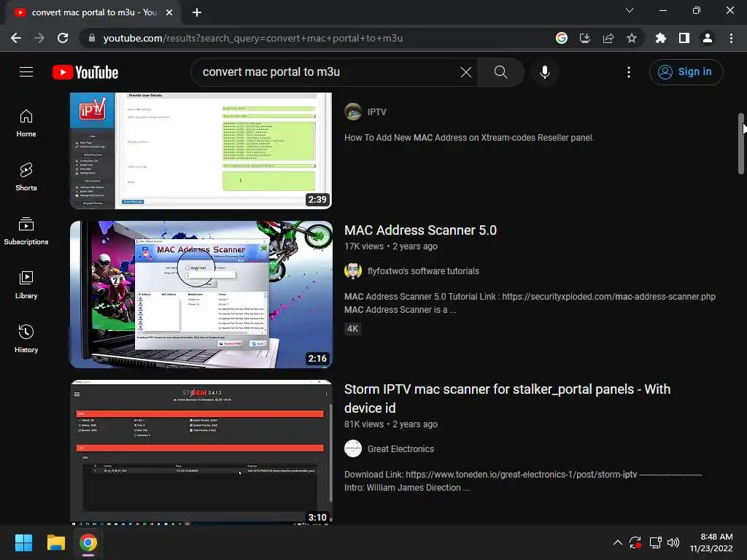This screenshot has width=747, height=560.
Task: Open the YouTube hamburger guide menu
Action: coord(26,72)
